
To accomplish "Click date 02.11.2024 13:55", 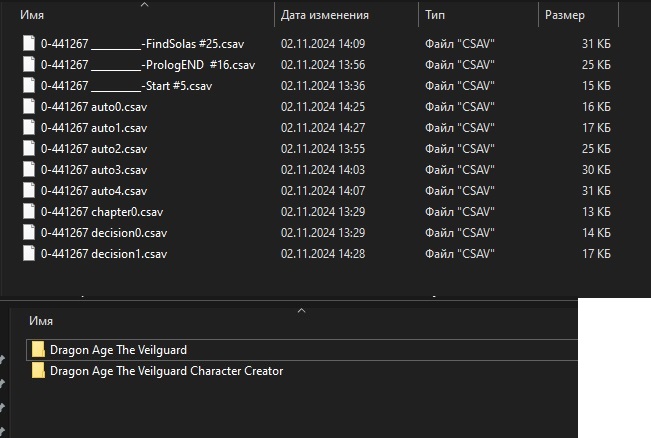I will point(323,149).
